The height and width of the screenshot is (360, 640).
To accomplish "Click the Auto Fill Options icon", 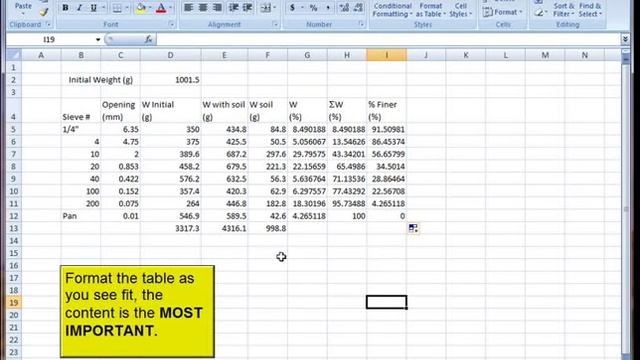I will (x=413, y=228).
